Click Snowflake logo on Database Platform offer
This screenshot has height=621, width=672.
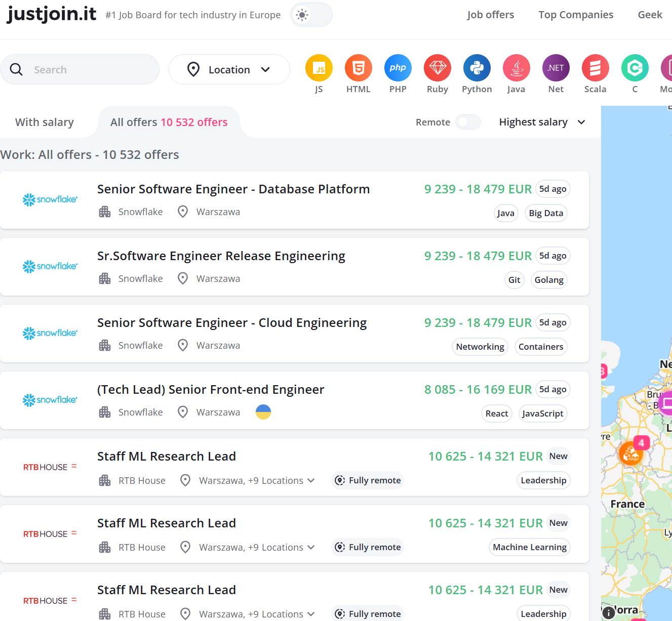pyautogui.click(x=50, y=199)
